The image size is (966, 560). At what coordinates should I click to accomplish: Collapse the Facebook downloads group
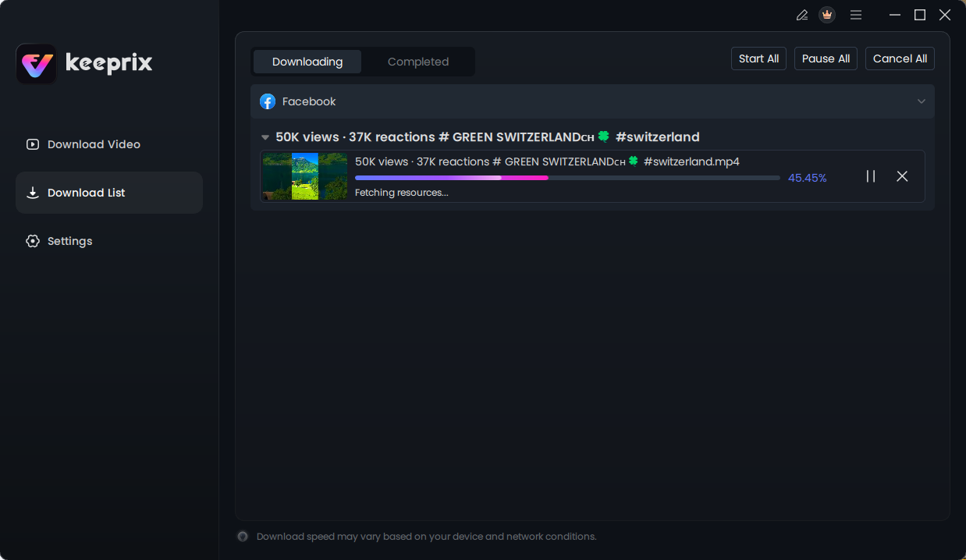click(922, 101)
